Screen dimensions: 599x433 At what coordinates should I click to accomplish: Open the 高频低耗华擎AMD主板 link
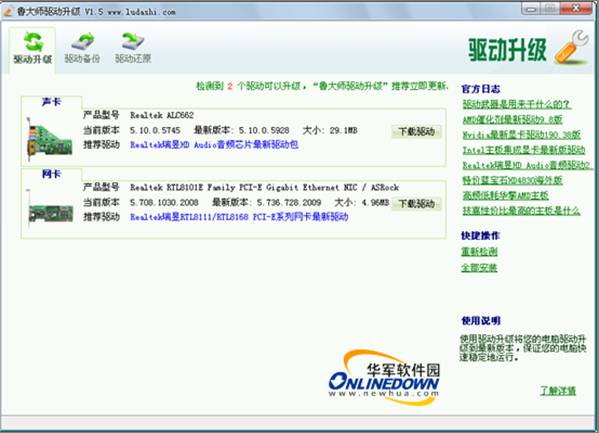505,195
